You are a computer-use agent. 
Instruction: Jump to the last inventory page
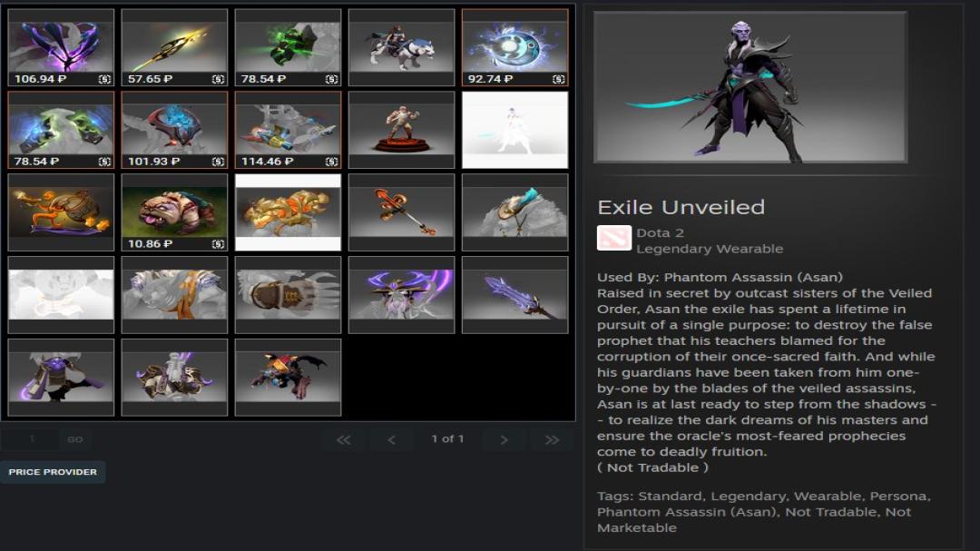(552, 439)
